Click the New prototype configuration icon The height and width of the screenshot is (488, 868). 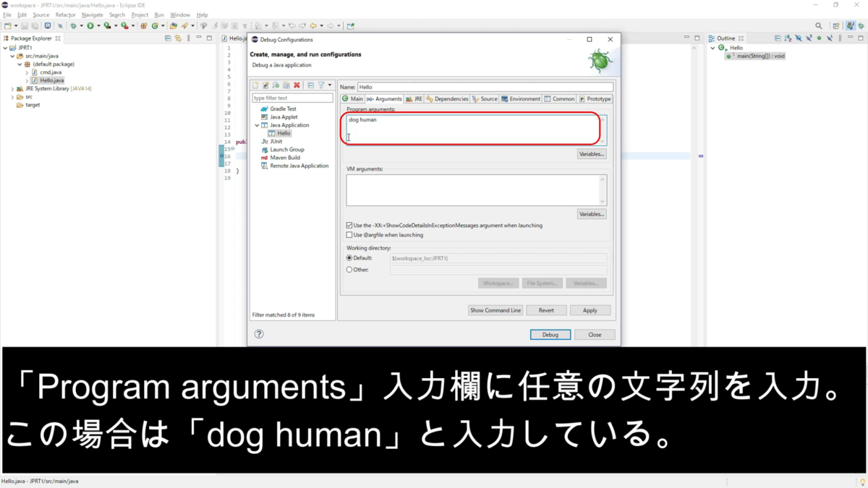click(265, 85)
